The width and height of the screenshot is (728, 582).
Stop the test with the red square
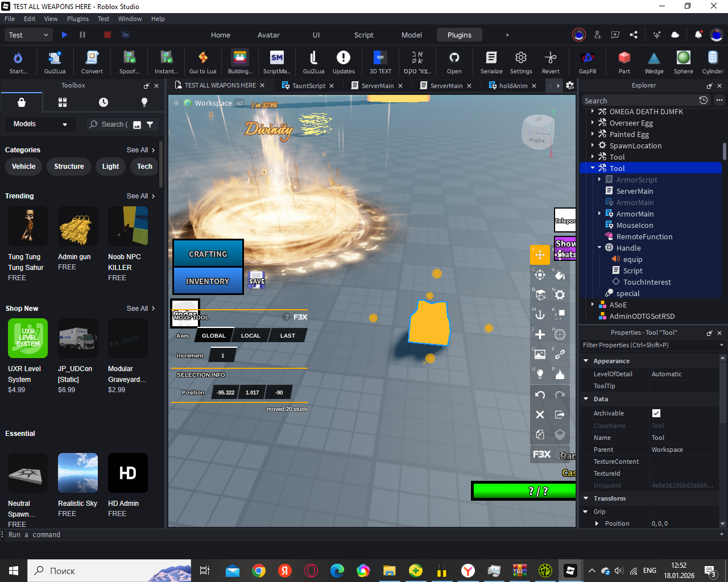coord(107,35)
